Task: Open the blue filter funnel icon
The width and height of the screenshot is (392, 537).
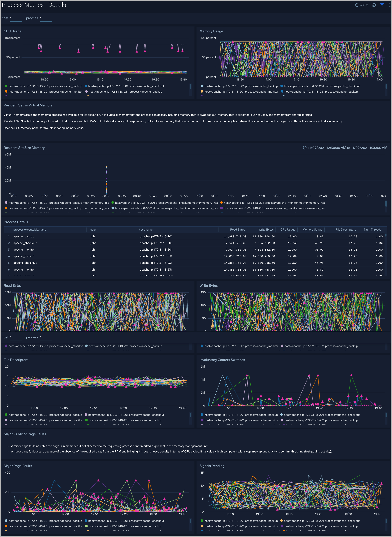Action: point(382,5)
